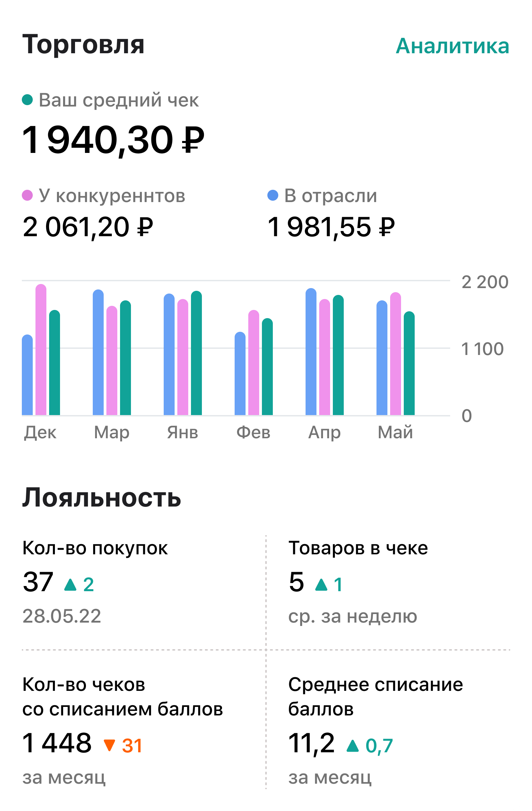Viewport: 532px width, 811px height.
Task: Select the blue bar for Мар
Action: (x=98, y=353)
